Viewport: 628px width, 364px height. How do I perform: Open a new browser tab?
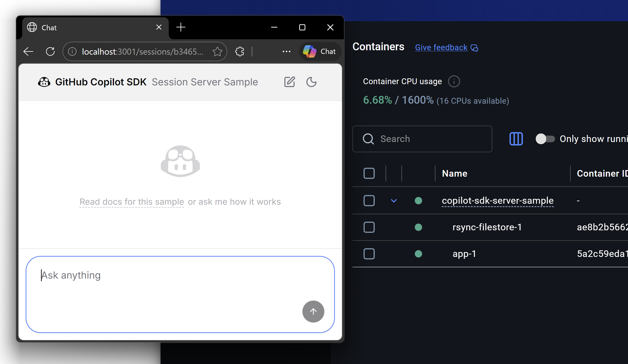[x=181, y=27]
